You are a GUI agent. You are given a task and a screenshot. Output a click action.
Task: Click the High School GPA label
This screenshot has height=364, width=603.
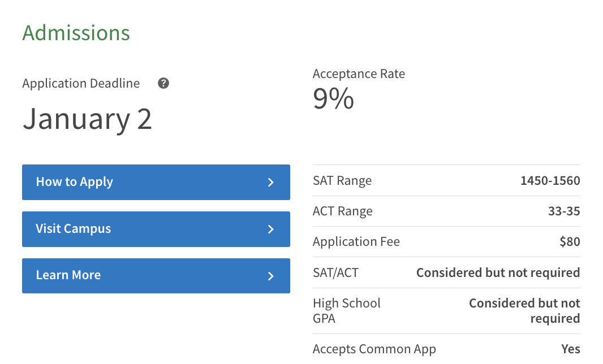347,310
